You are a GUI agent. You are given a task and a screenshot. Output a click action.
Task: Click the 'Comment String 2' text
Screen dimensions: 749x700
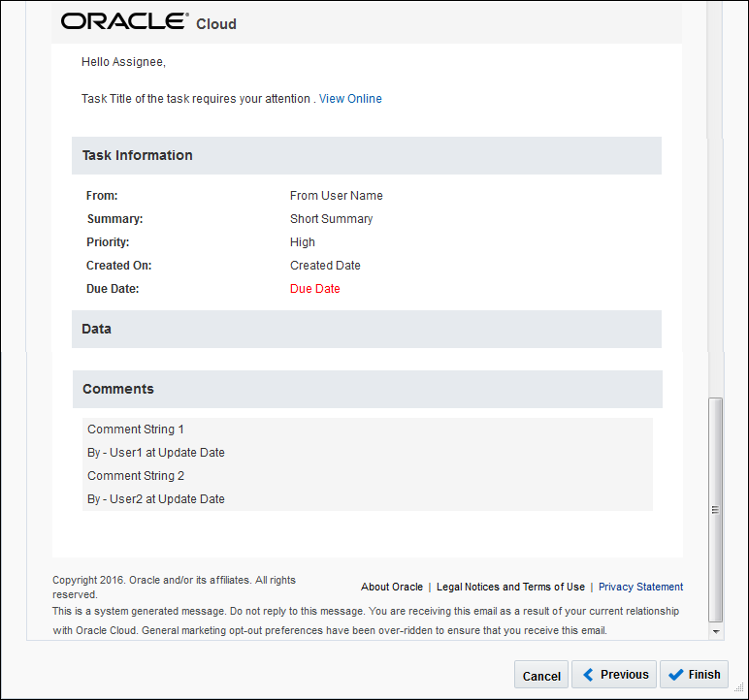pyautogui.click(x=136, y=476)
